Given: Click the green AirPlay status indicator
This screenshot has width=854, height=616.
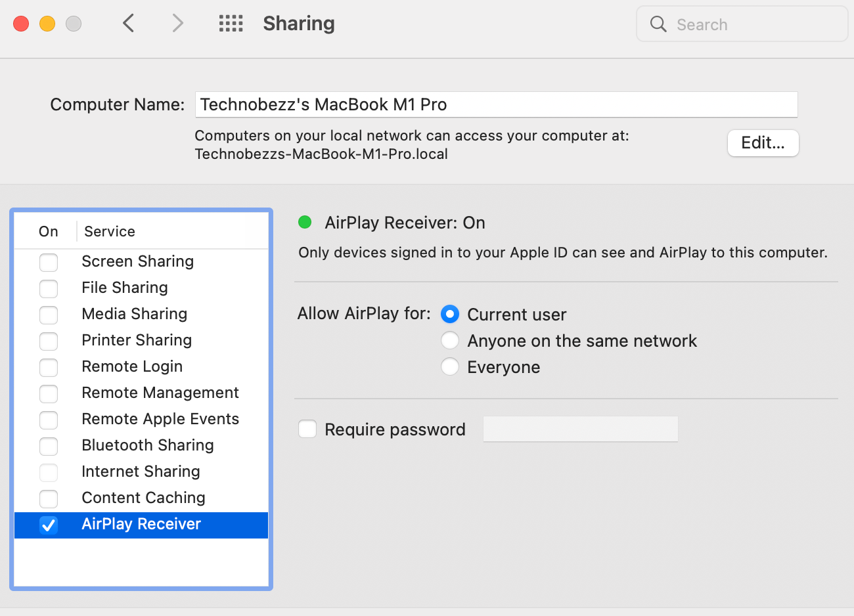Looking at the screenshot, I should [305, 222].
